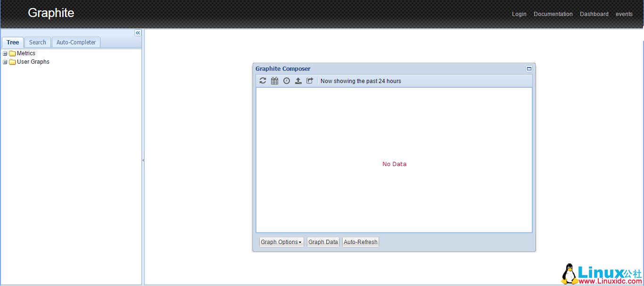Switch to the Auto-Completer tab
The image size is (644, 286).
76,42
